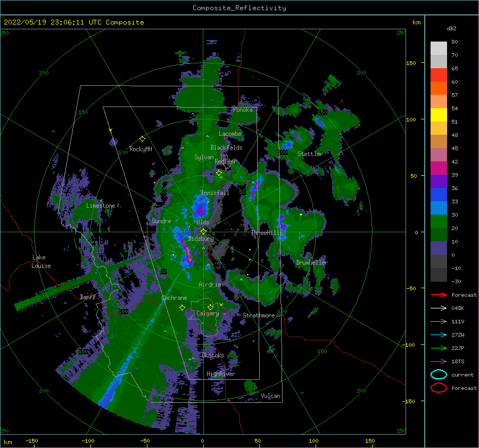Click the Lake Louise label

click(42, 262)
